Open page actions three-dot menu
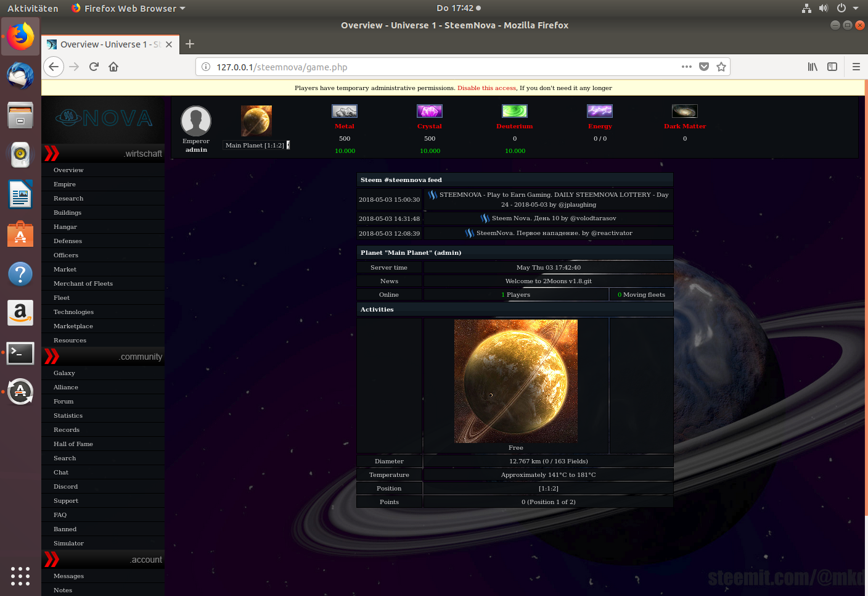This screenshot has width=868, height=596. [687, 67]
